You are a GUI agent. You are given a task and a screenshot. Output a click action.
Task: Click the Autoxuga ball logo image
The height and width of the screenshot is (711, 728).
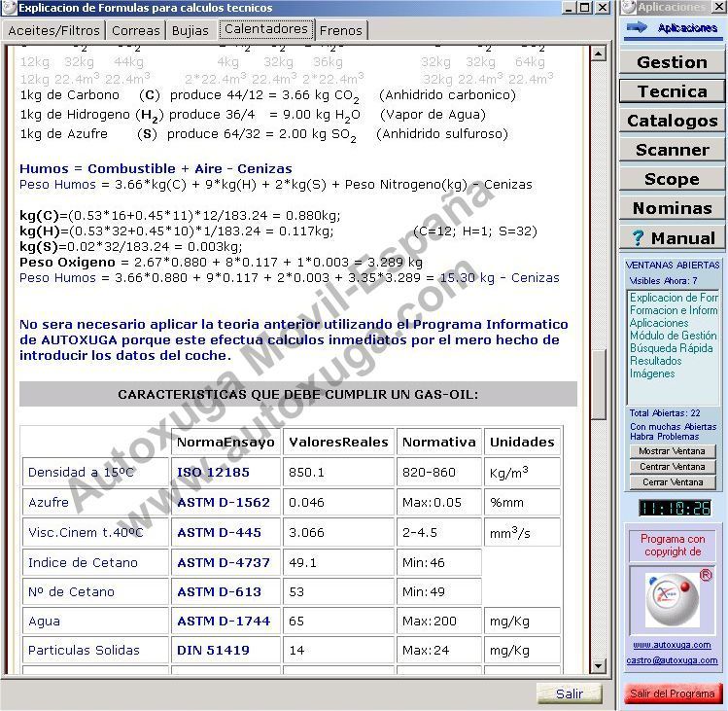[673, 599]
